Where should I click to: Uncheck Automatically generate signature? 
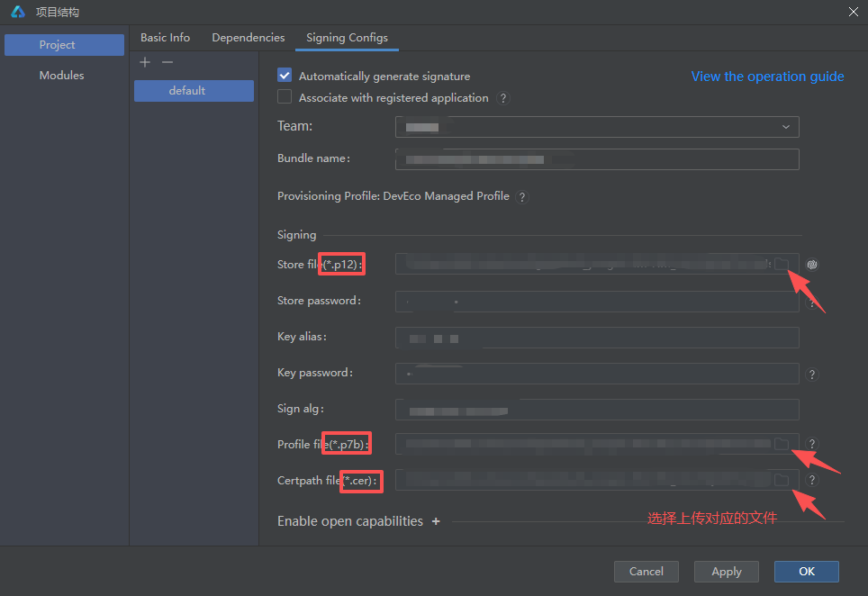coord(285,76)
